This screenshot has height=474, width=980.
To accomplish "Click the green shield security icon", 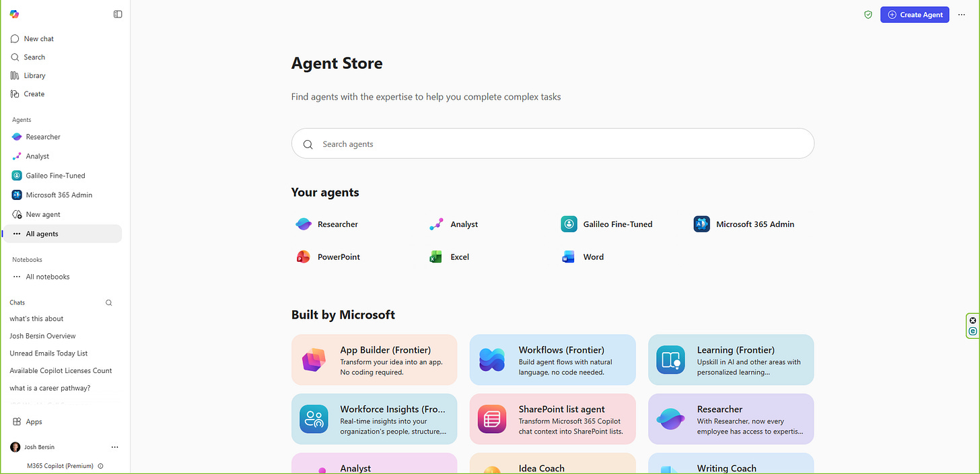I will point(868,14).
